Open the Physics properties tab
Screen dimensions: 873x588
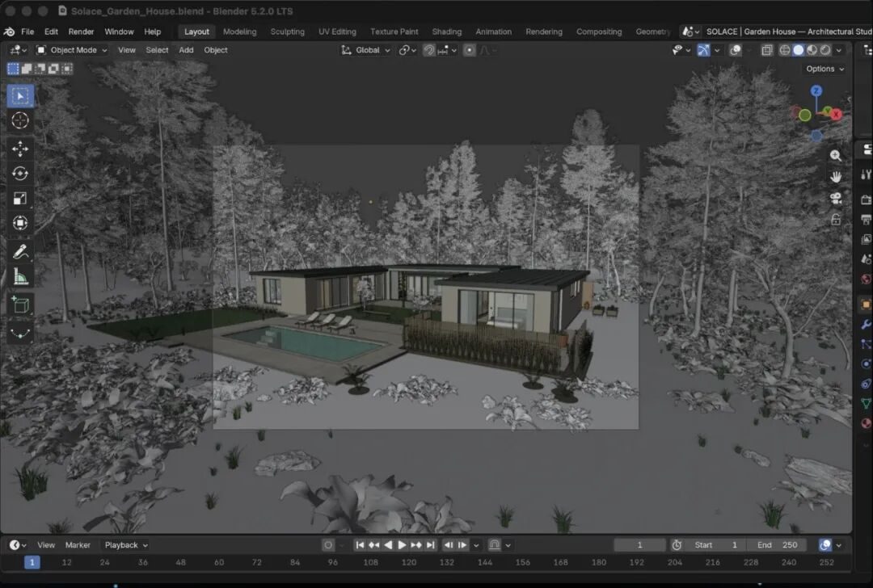pyautogui.click(x=867, y=363)
